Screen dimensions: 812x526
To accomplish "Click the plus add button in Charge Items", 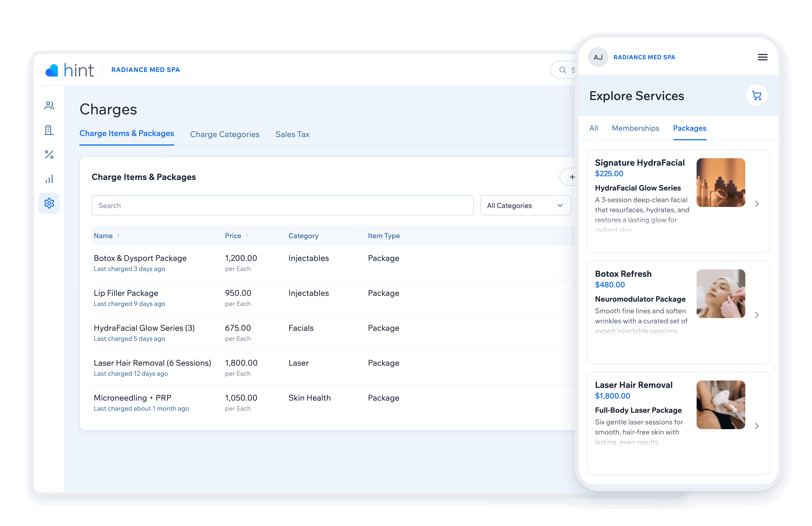I will pyautogui.click(x=572, y=177).
